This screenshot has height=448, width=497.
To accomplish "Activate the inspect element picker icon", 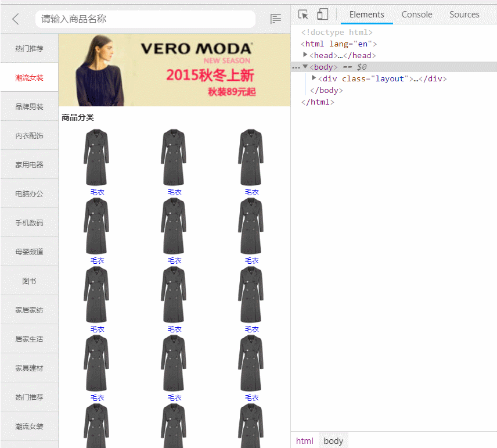I will tap(303, 15).
